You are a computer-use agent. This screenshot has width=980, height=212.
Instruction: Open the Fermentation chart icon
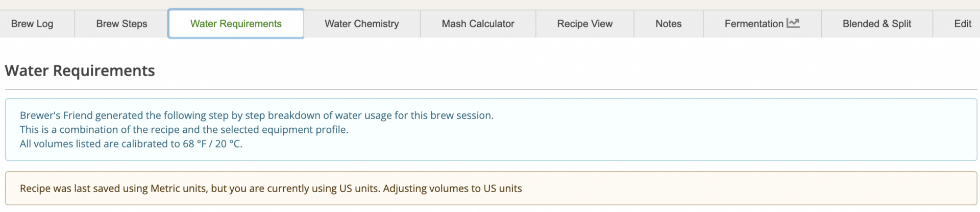(793, 23)
